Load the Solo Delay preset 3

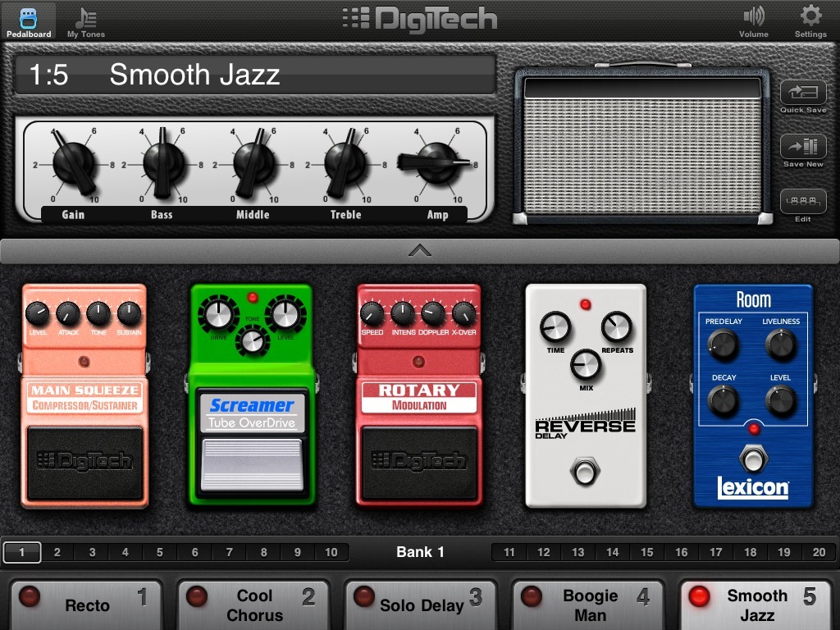(420, 605)
